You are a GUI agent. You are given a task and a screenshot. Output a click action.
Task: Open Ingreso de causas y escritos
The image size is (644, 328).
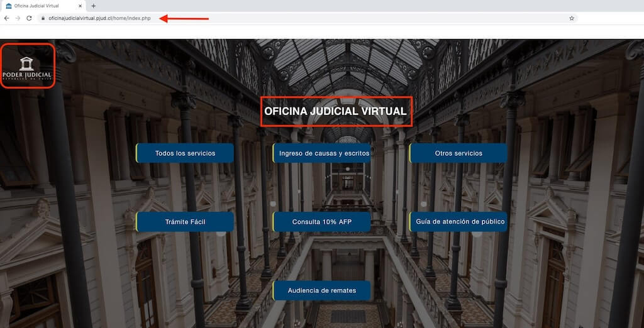click(x=321, y=153)
